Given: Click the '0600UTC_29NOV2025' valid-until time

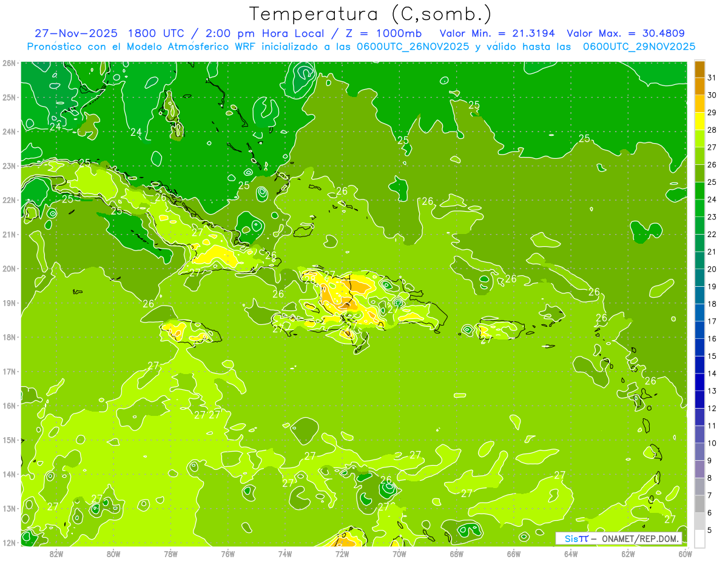Looking at the screenshot, I should click(x=639, y=46).
